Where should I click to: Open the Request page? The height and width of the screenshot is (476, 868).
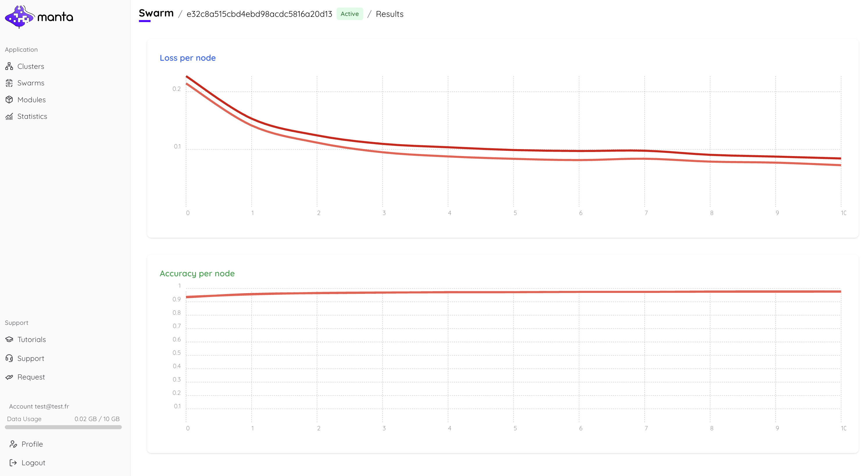31,377
